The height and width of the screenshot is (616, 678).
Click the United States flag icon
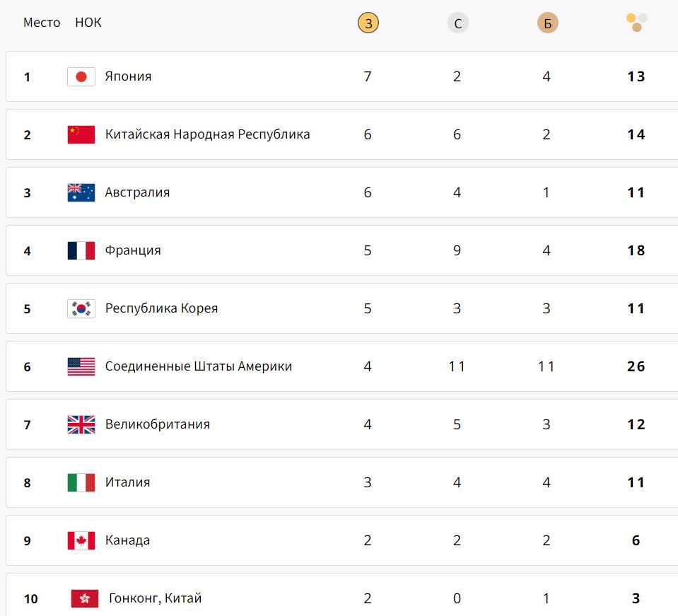tap(81, 366)
